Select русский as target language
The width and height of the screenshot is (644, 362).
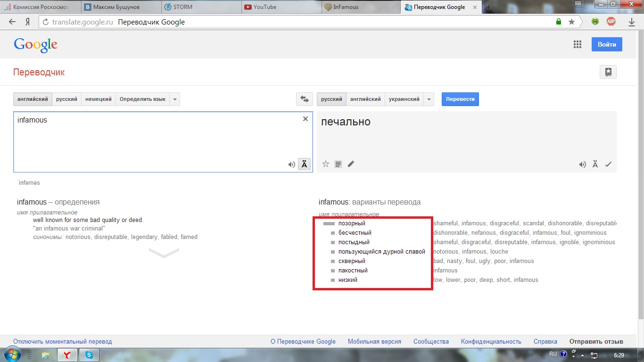331,99
